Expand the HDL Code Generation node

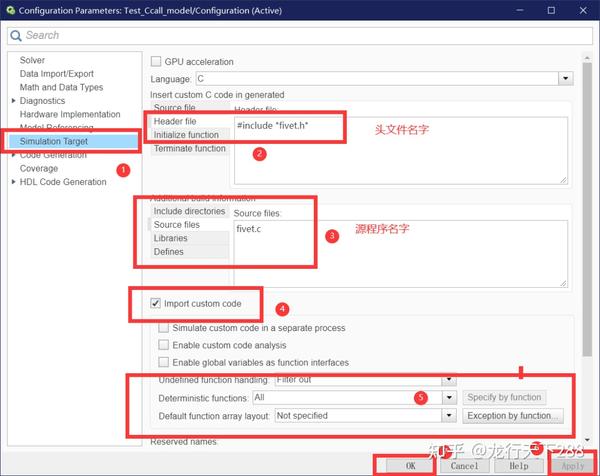click(x=14, y=182)
